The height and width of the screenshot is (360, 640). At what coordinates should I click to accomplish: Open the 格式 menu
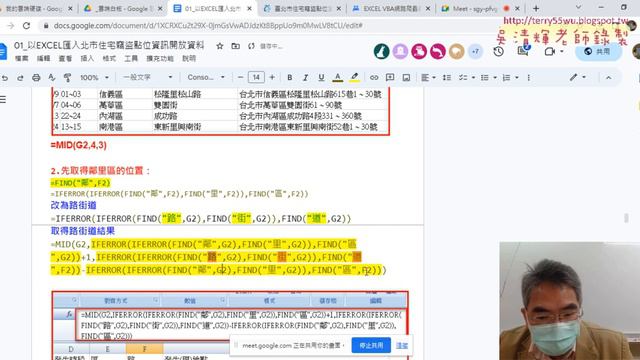coord(109,58)
